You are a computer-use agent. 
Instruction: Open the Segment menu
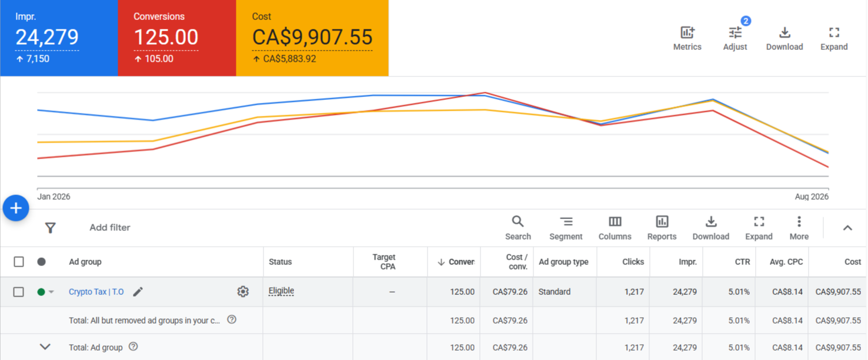[x=566, y=228]
